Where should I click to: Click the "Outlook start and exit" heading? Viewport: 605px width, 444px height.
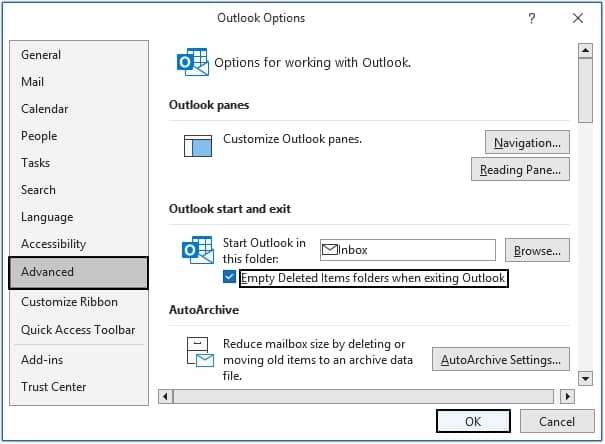pos(230,209)
